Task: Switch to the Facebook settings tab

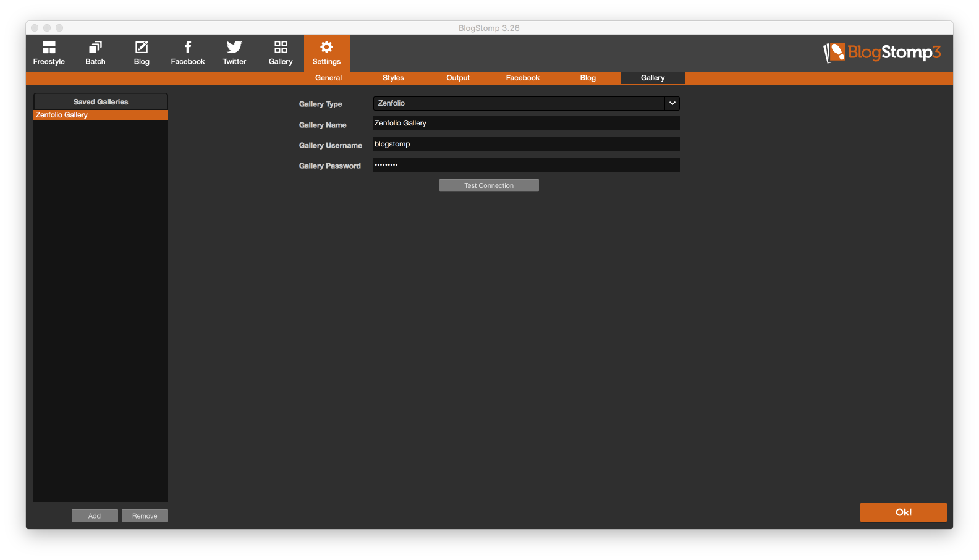Action: (x=523, y=78)
